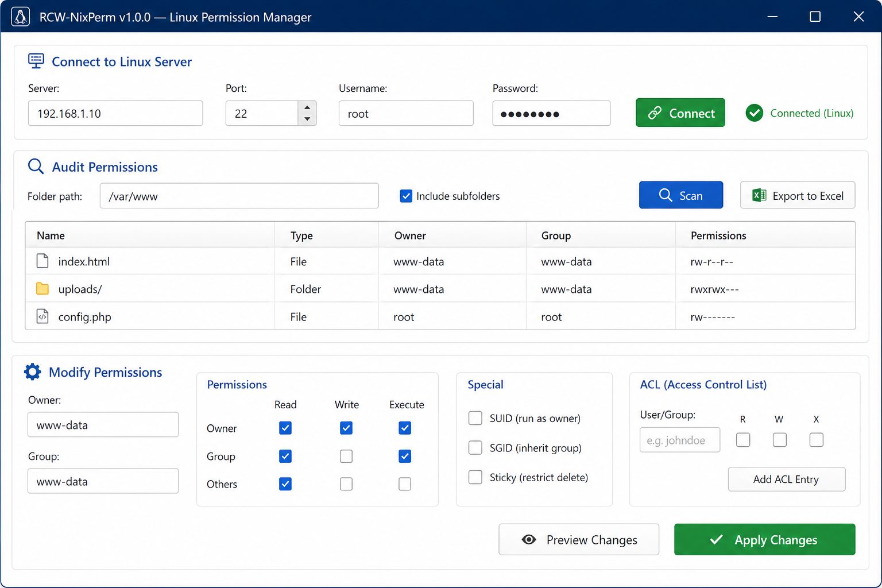Uncheck Owner Read permission
The height and width of the screenshot is (588, 882).
(285, 428)
